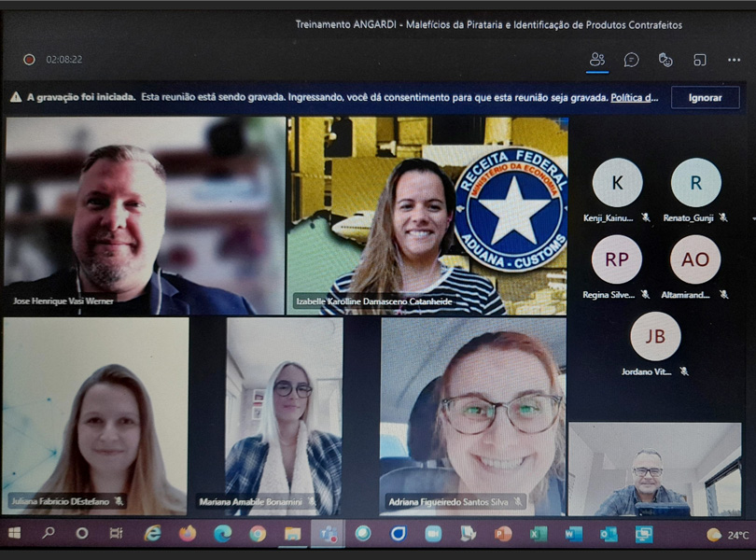The height and width of the screenshot is (560, 756).
Task: Switch to Microsoft Teams taskbar icon
Action: (328, 534)
